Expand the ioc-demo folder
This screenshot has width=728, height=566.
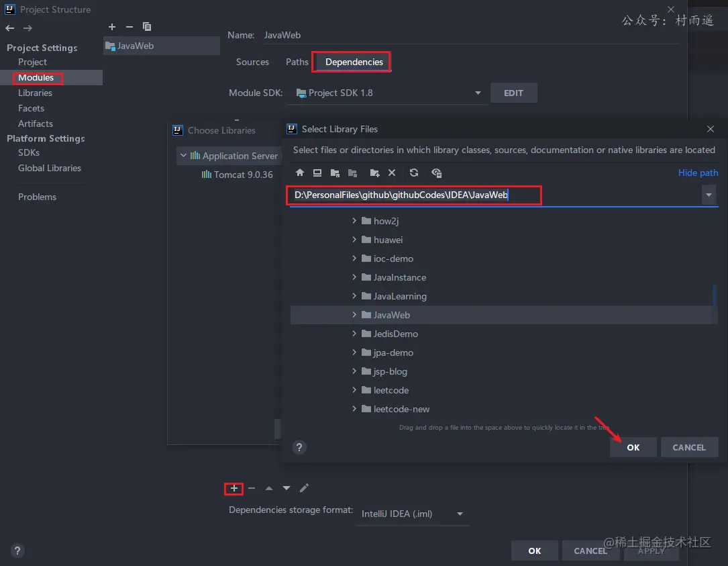354,258
